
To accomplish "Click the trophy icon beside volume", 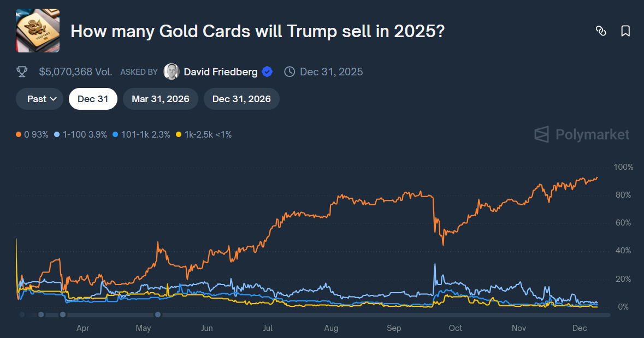I will [22, 72].
